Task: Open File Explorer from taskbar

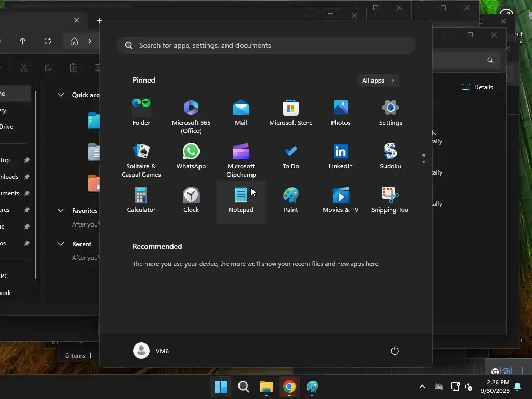Action: (267, 387)
